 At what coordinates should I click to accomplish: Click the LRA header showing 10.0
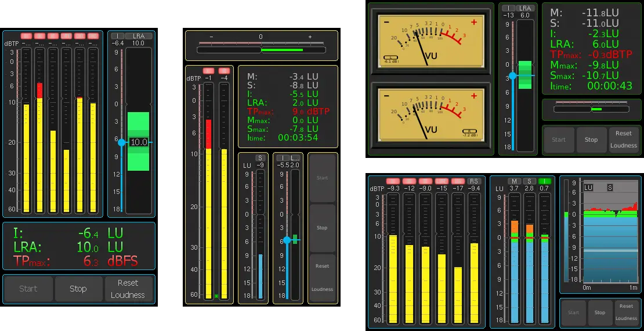(x=139, y=36)
